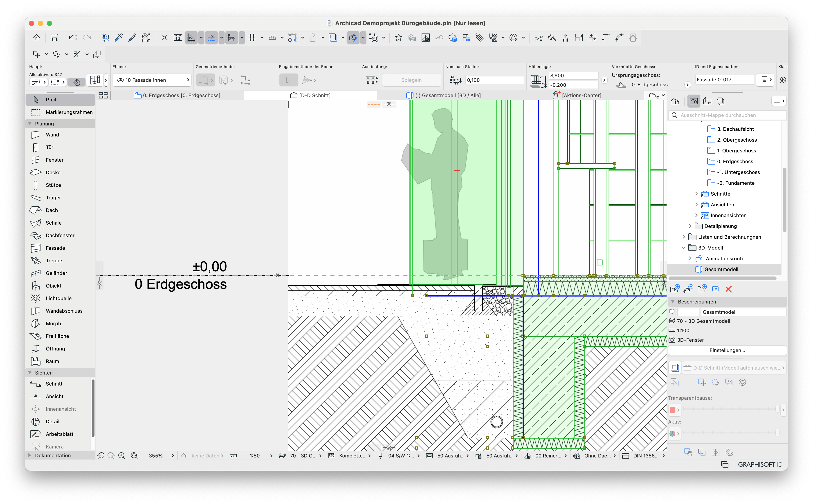Viewport: 813px width, 504px height.
Task: Expand the Detailplanung folder
Action: [x=690, y=226]
